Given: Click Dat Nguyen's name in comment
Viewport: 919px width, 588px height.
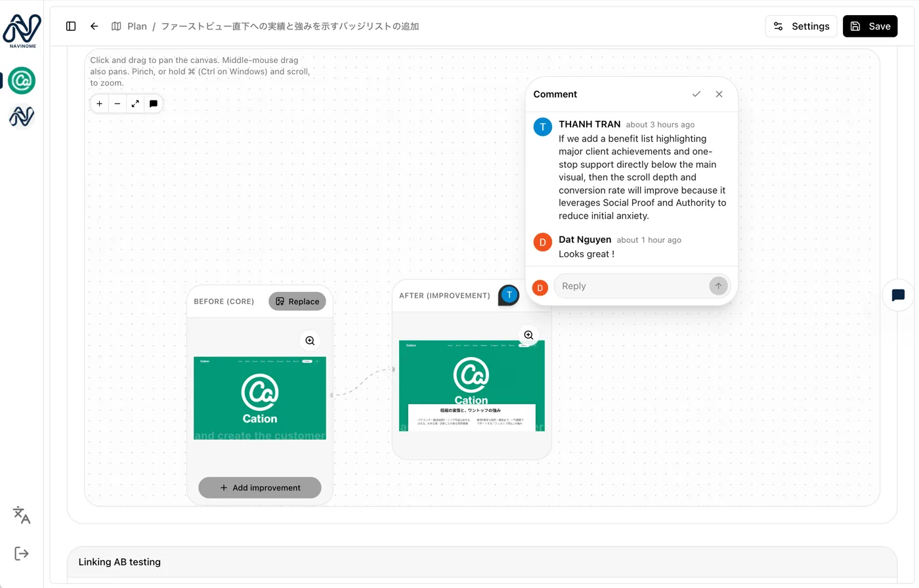Looking at the screenshot, I should tap(585, 240).
